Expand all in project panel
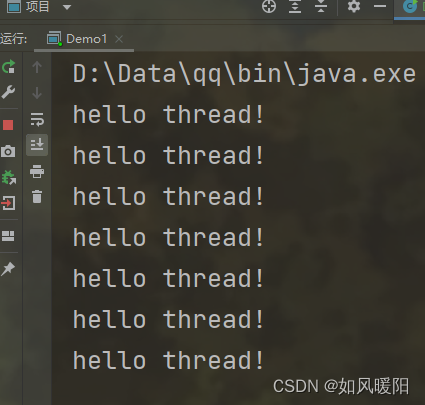 click(295, 6)
